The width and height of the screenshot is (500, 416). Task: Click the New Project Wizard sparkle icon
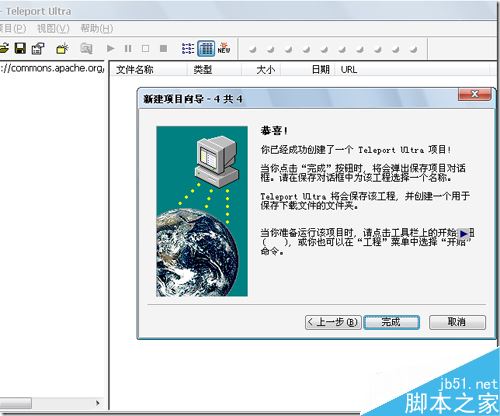pos(62,49)
